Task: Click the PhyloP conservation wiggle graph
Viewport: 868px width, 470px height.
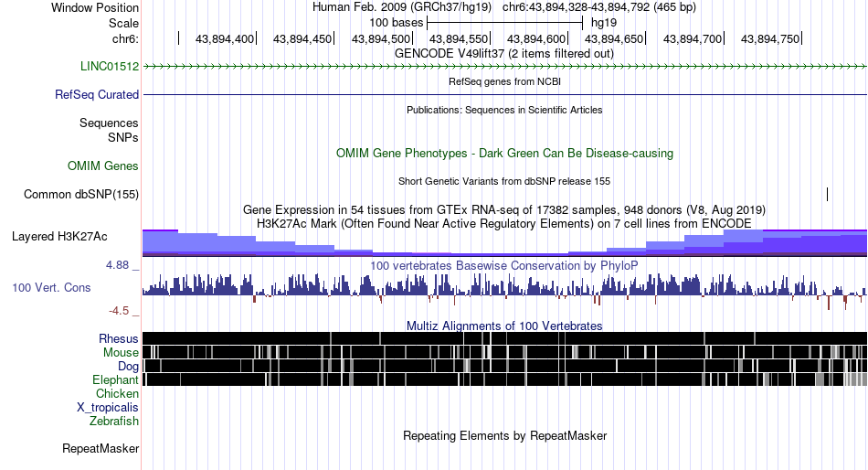Action: click(505, 291)
